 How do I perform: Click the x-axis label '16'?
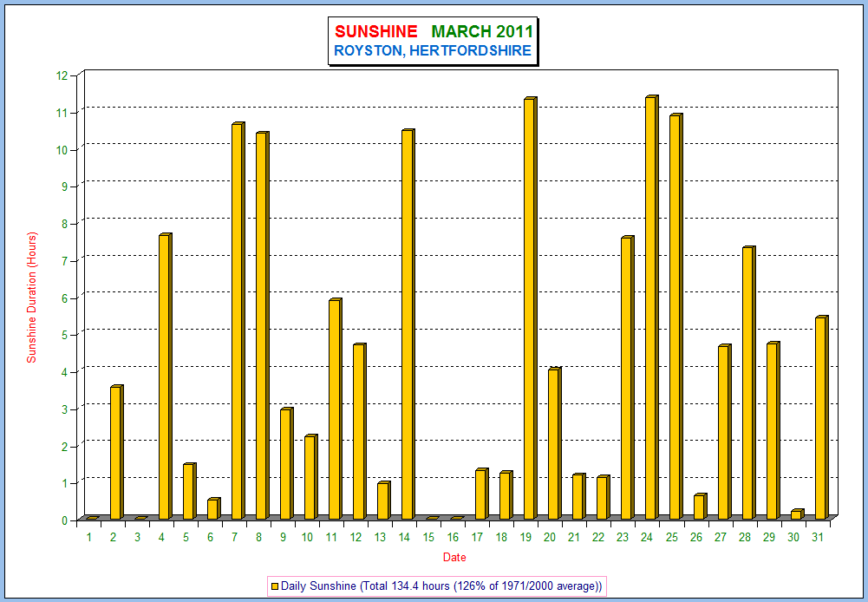pos(453,537)
